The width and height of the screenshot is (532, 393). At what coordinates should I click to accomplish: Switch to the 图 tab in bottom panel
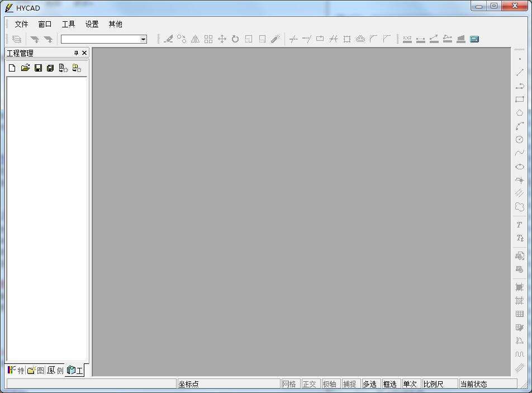36,370
